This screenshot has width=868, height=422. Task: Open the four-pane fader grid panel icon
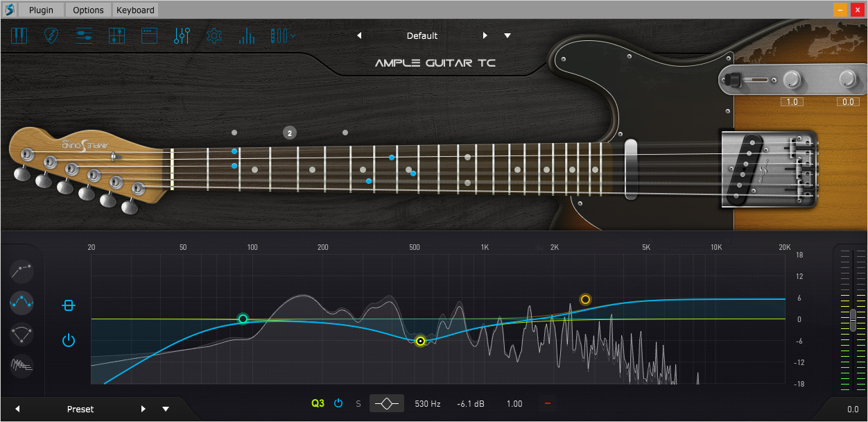pyautogui.click(x=117, y=36)
